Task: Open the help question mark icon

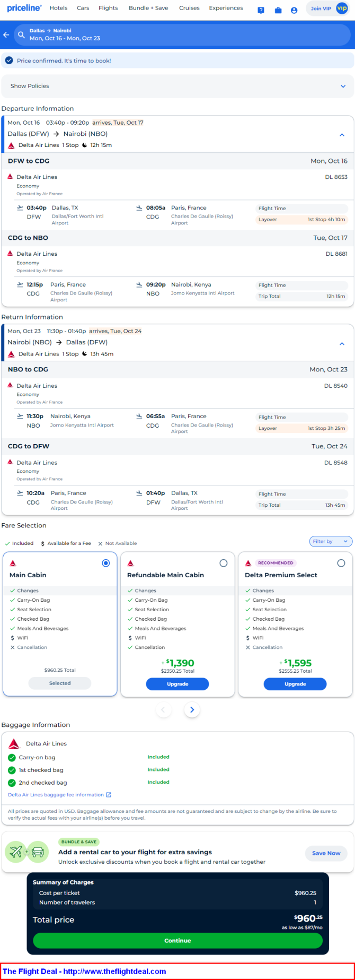Action: click(261, 10)
